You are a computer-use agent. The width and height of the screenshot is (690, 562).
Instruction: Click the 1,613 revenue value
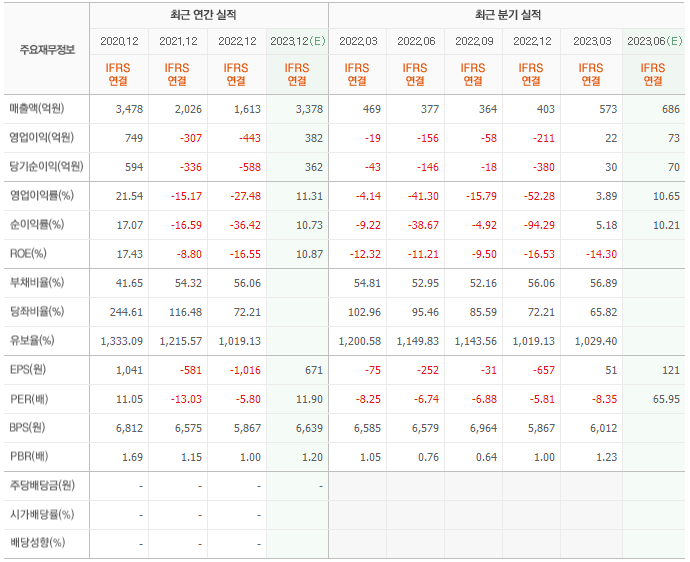247,109
